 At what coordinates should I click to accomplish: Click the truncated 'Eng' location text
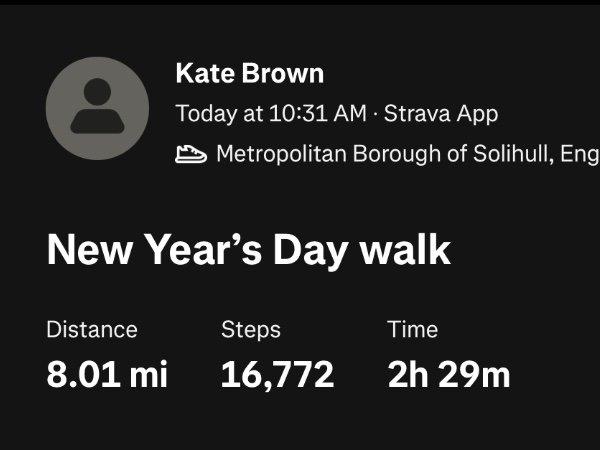[579, 154]
